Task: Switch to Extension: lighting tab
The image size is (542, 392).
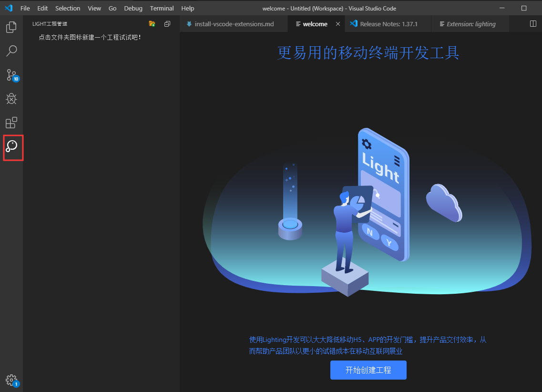Action: click(470, 24)
